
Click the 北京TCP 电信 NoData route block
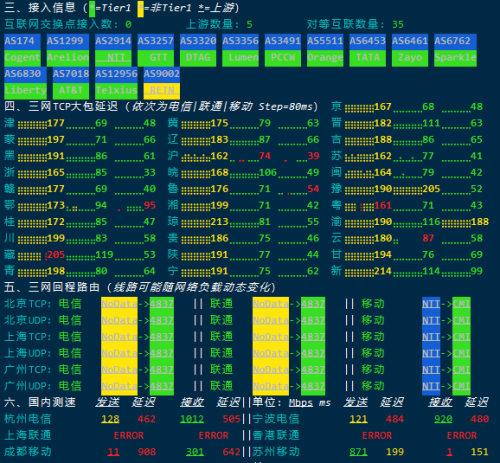pyautogui.click(x=119, y=304)
